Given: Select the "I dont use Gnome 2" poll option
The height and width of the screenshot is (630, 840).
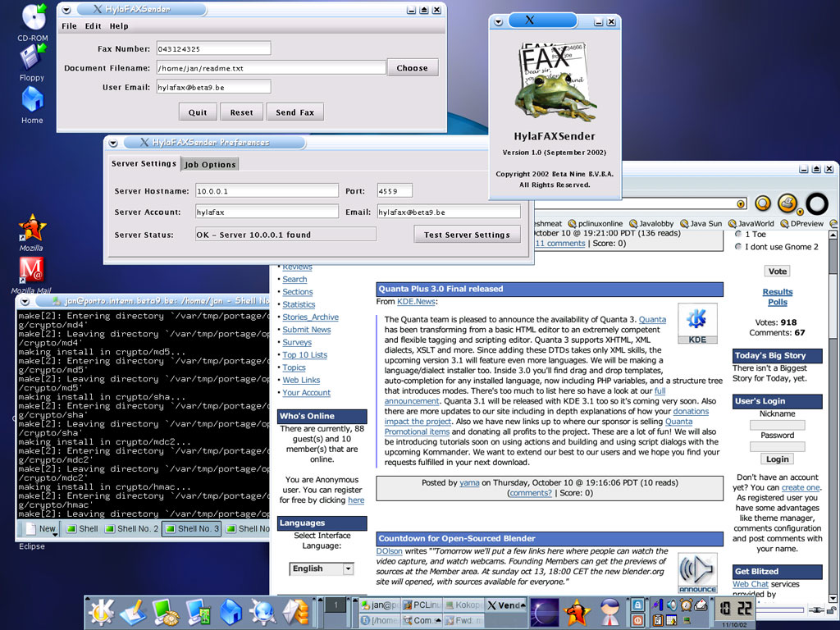Looking at the screenshot, I should [x=738, y=246].
